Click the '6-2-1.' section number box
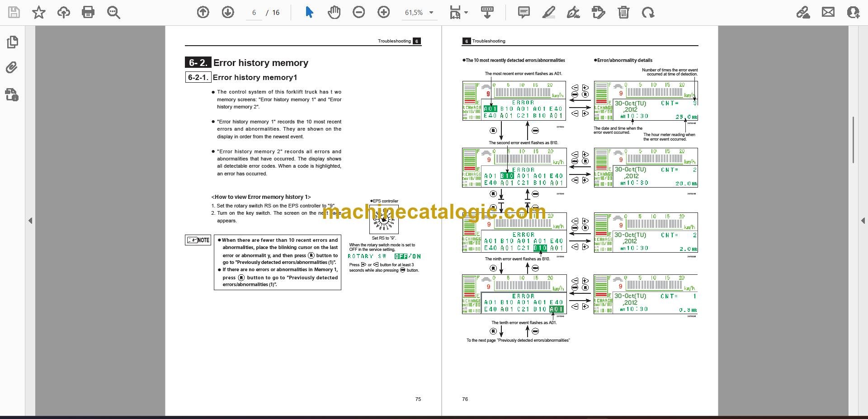 198,77
